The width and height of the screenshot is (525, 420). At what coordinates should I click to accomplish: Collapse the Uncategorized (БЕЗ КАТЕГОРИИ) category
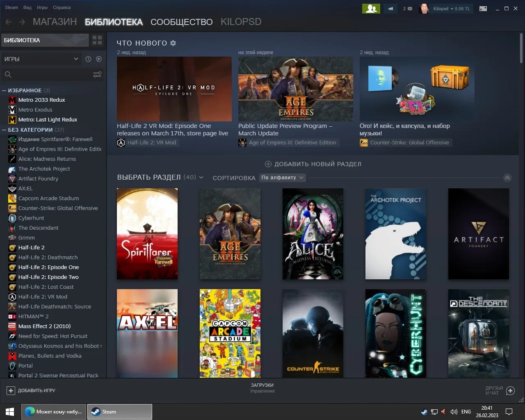[4, 130]
